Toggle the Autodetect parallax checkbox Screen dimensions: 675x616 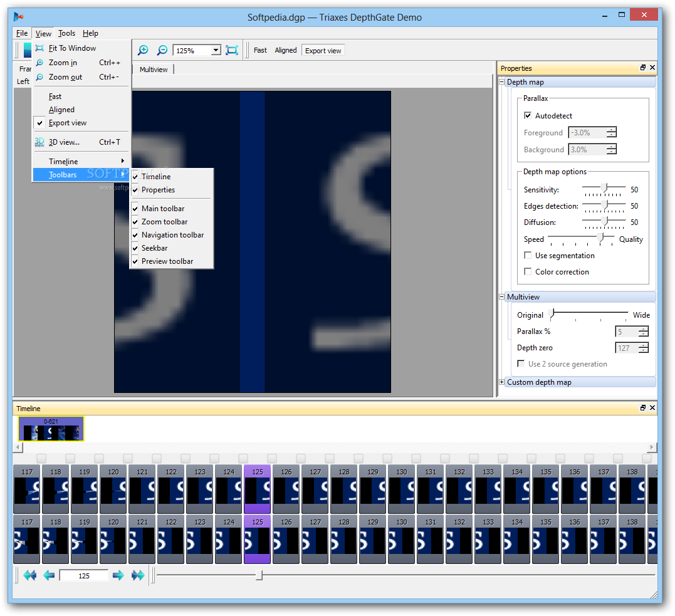(x=528, y=115)
